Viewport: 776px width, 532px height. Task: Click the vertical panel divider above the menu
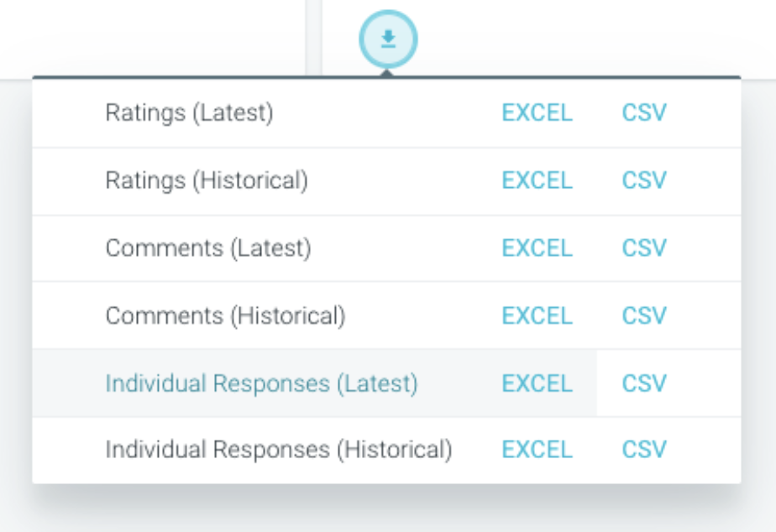point(314,38)
